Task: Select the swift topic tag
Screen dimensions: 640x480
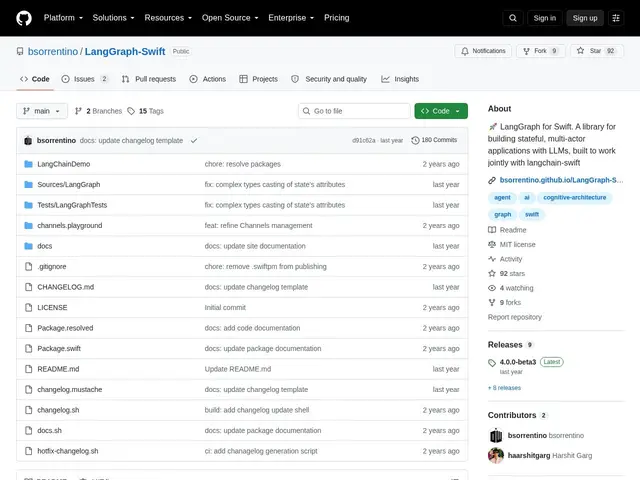Action: pos(532,214)
